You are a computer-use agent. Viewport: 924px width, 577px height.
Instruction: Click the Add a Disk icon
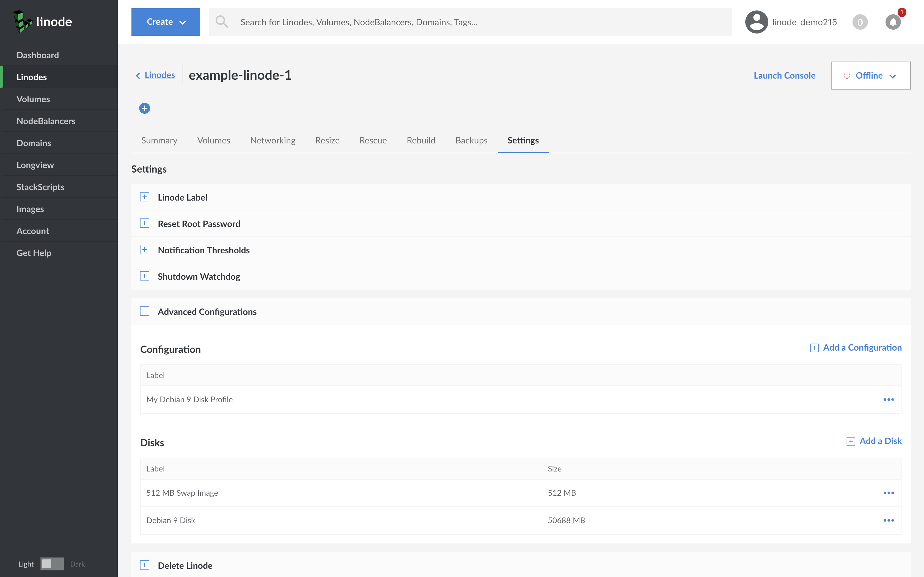click(850, 441)
